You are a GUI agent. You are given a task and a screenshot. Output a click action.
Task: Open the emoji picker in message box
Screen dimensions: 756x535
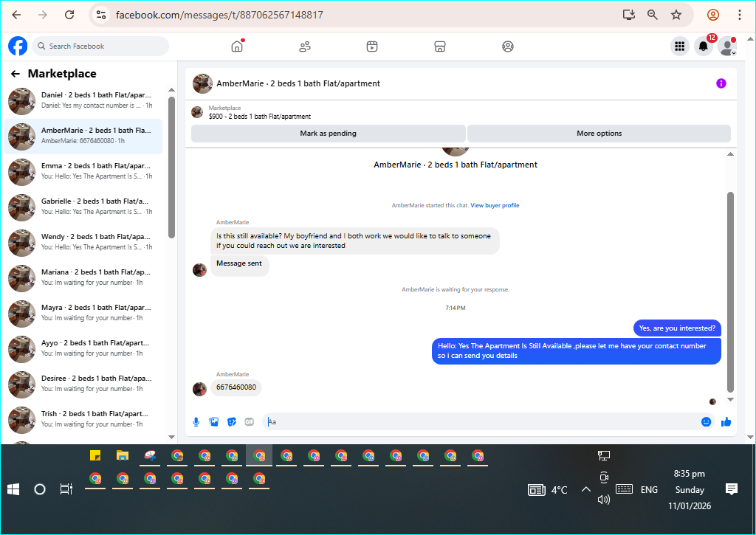click(x=706, y=422)
